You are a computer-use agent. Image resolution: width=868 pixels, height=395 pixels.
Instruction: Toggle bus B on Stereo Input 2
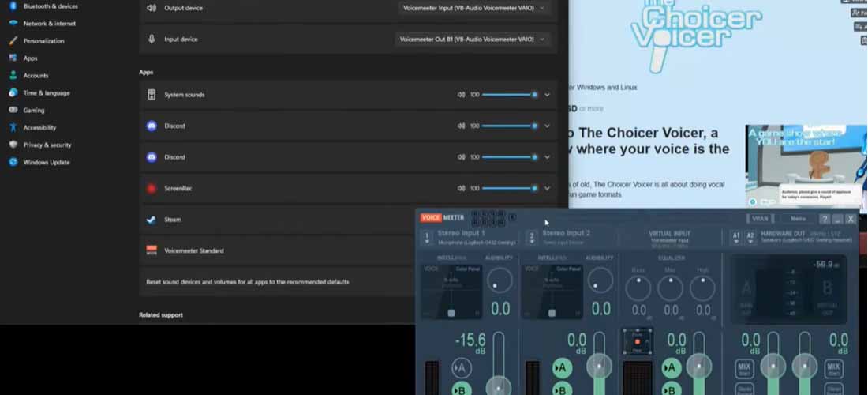pyautogui.click(x=563, y=390)
